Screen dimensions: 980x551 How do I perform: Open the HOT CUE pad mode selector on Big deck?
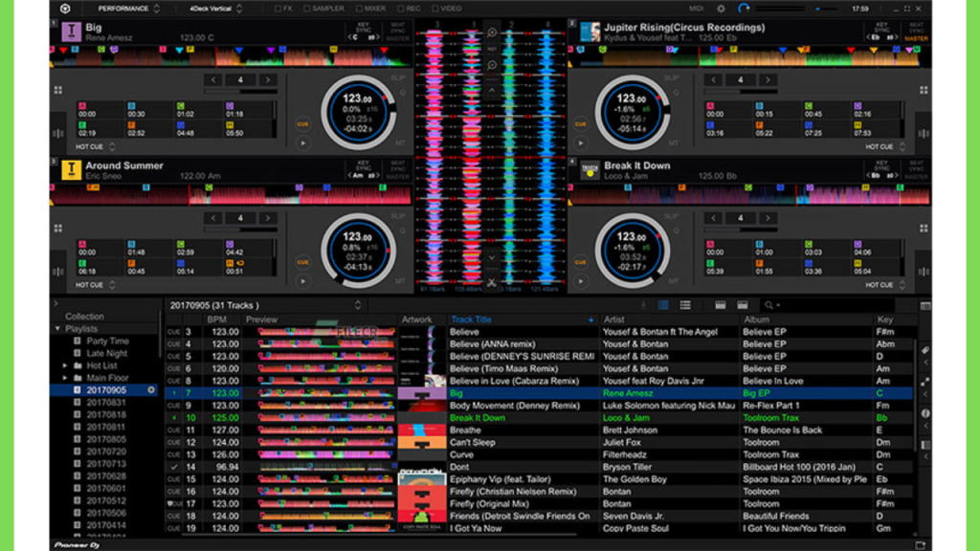tap(96, 146)
